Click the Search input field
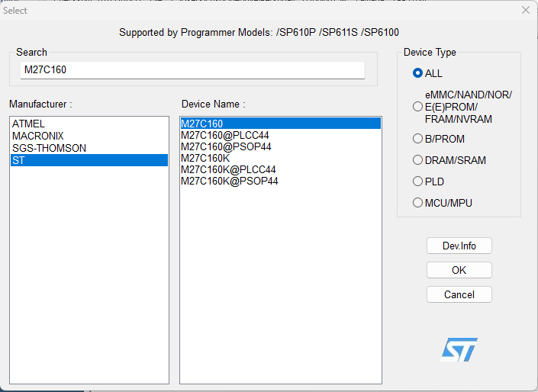This screenshot has width=538, height=392. (192, 70)
